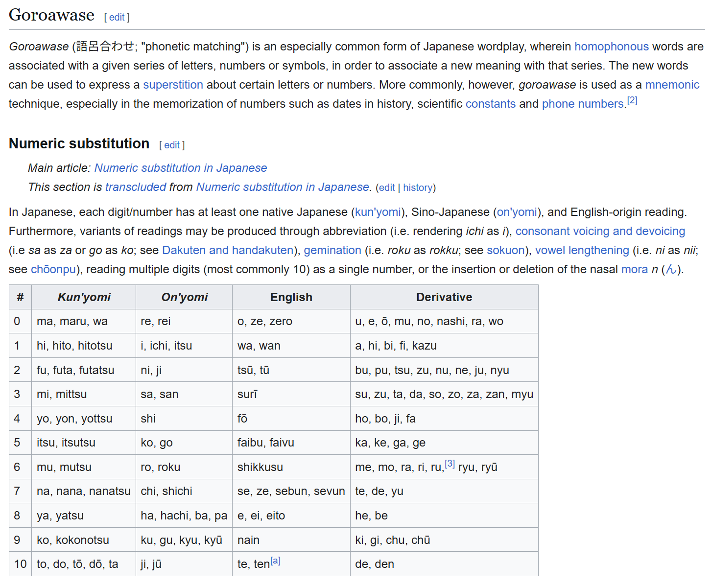Select the cell 'shikkusu'

coord(291,467)
